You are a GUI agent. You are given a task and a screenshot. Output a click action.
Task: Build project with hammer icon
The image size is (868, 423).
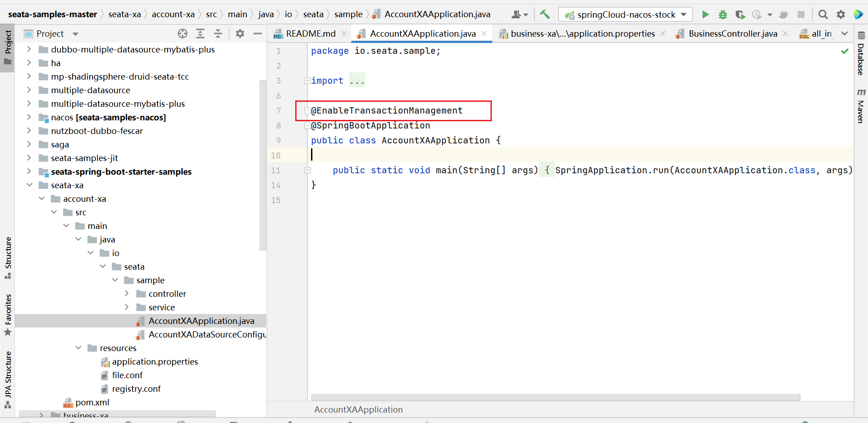point(545,14)
